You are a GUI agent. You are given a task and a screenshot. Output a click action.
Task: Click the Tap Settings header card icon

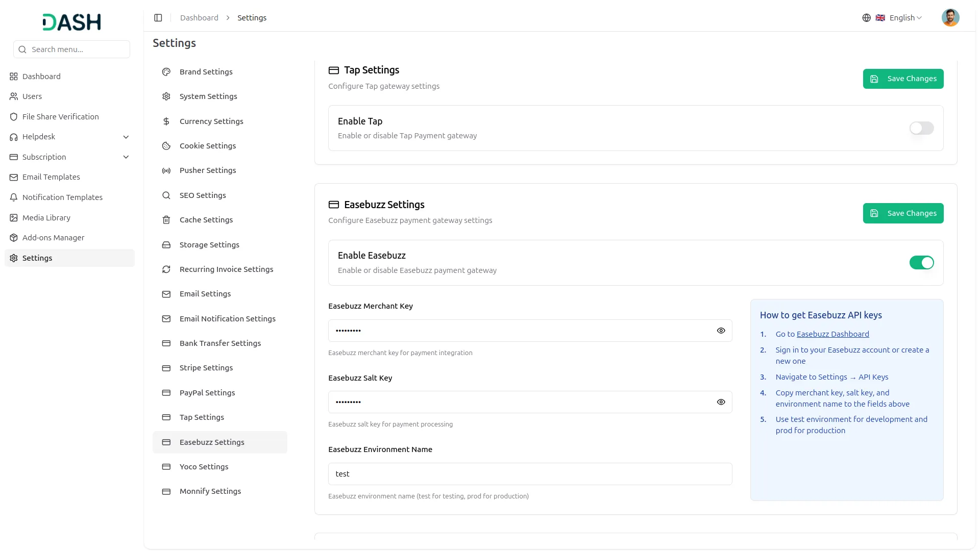click(x=334, y=70)
